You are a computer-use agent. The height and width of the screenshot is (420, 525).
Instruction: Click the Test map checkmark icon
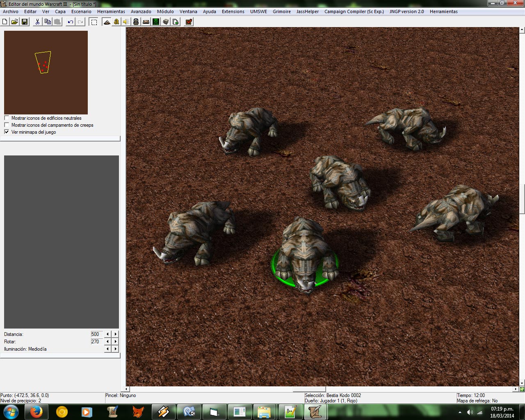(189, 22)
